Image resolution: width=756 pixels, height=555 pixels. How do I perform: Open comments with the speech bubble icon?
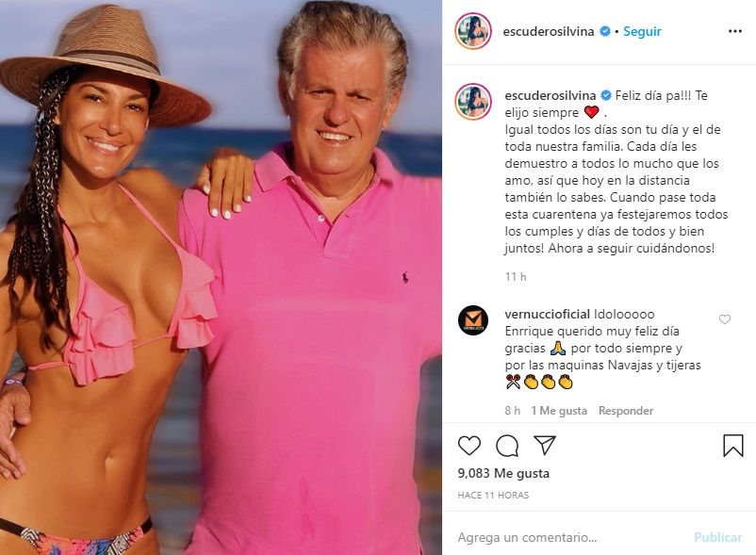[x=507, y=446]
